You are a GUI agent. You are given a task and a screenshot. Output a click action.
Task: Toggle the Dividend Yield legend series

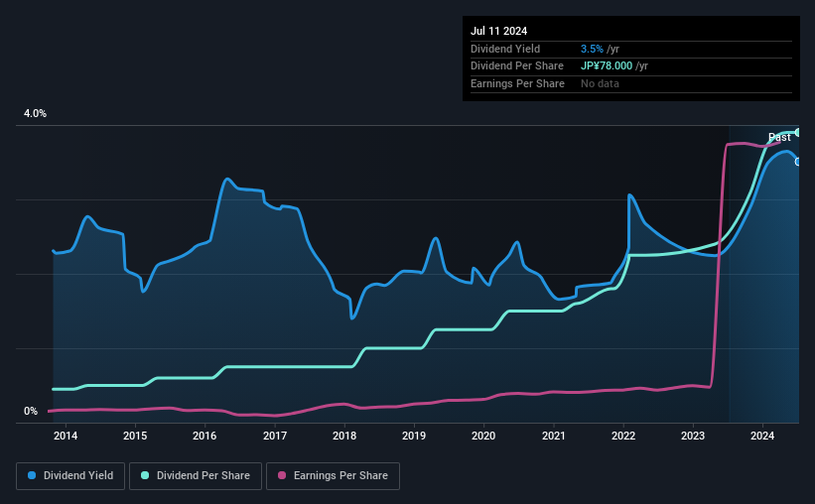coord(70,475)
